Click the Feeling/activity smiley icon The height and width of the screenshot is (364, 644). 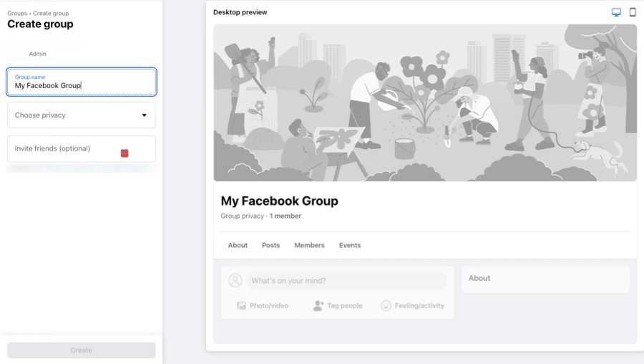tap(386, 305)
